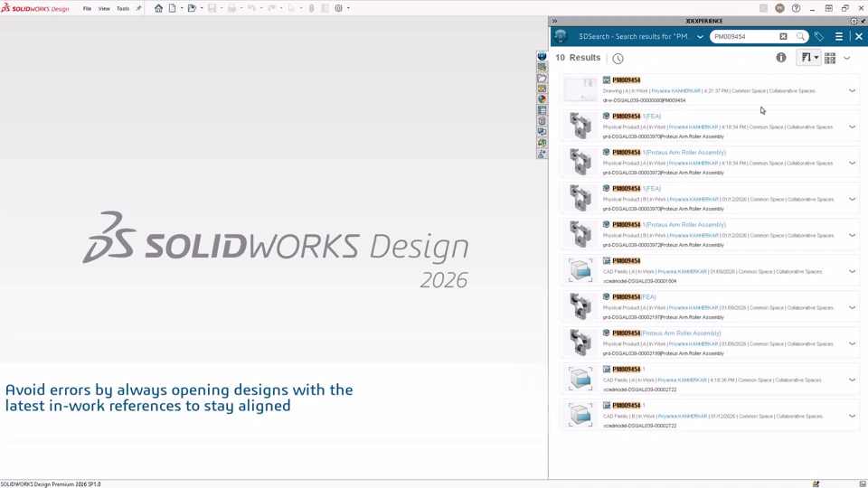
Task: Open the Design Library folder tab
Action: tap(542, 78)
